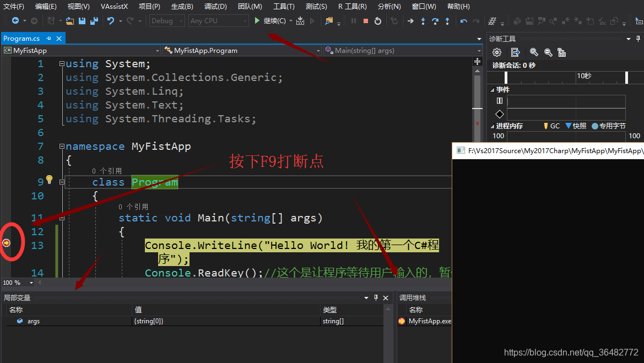The height and width of the screenshot is (363, 644).
Task: Open the 文件(F) menu
Action: click(x=14, y=7)
